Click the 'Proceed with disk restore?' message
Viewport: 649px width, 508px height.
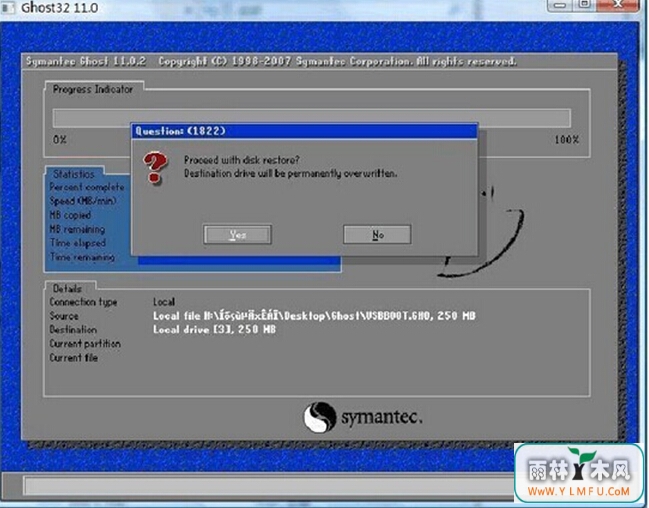click(241, 160)
